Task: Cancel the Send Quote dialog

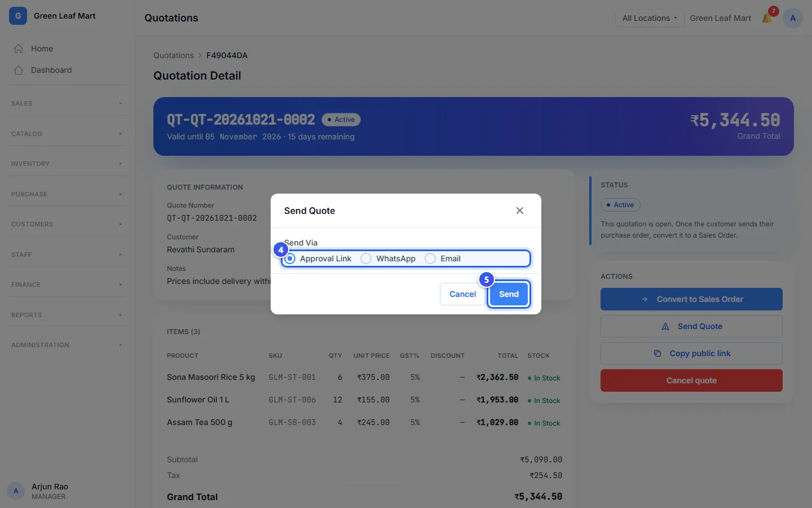Action: (462, 294)
